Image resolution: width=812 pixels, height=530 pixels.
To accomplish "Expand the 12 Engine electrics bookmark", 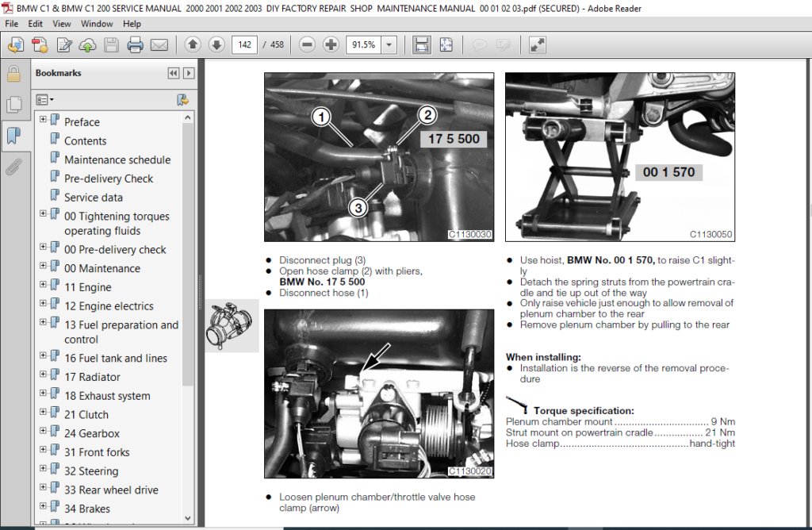I will (43, 303).
